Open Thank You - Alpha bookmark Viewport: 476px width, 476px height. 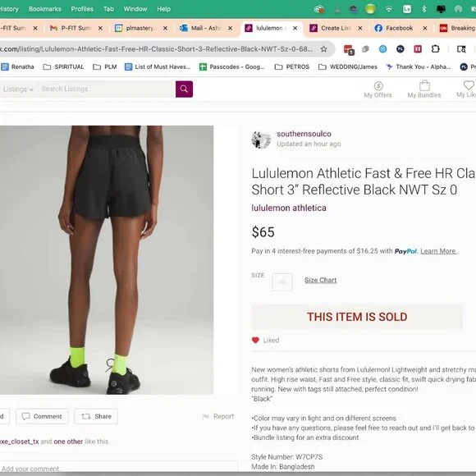point(419,66)
